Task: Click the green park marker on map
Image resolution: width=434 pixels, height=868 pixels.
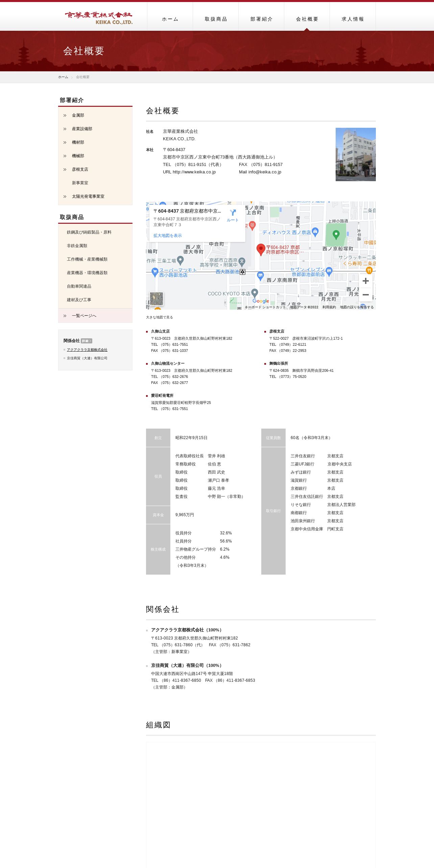Action: [x=336, y=235]
